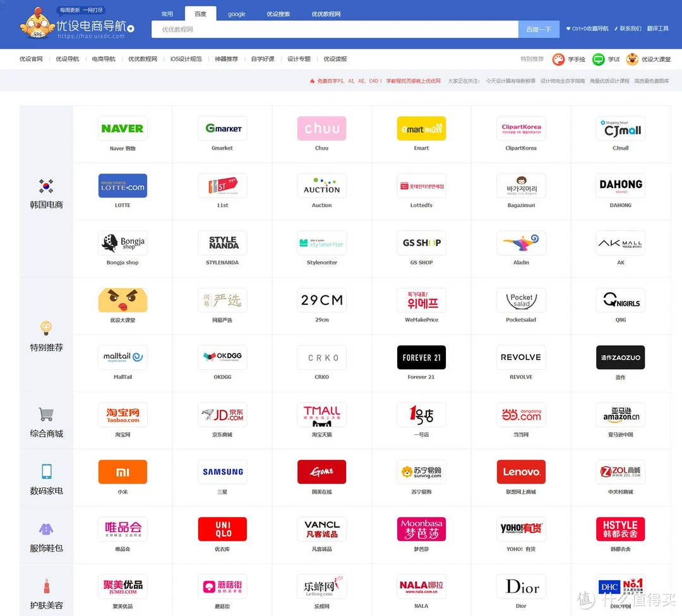682x616 pixels.
Task: Select the 服饰鞋包 sidebar category
Action: click(x=47, y=537)
